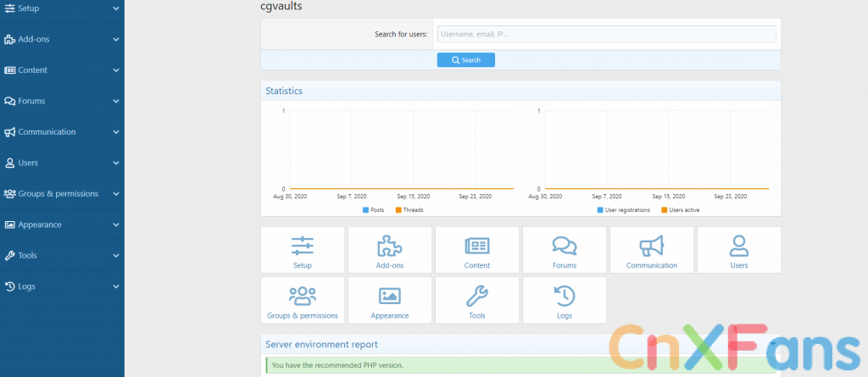Toggle the Users active legend swatch
868x377 pixels.
coord(664,210)
